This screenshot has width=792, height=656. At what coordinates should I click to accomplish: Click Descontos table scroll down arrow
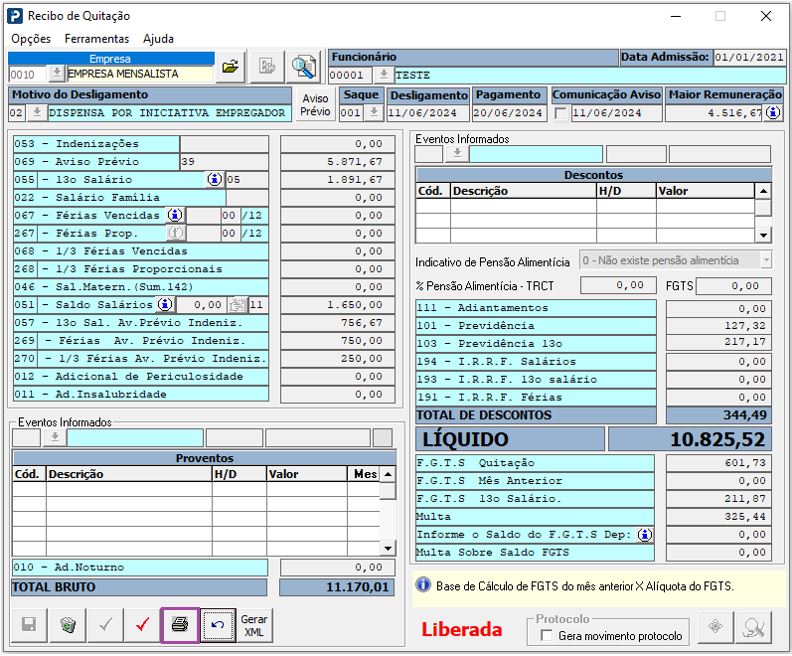tap(763, 235)
